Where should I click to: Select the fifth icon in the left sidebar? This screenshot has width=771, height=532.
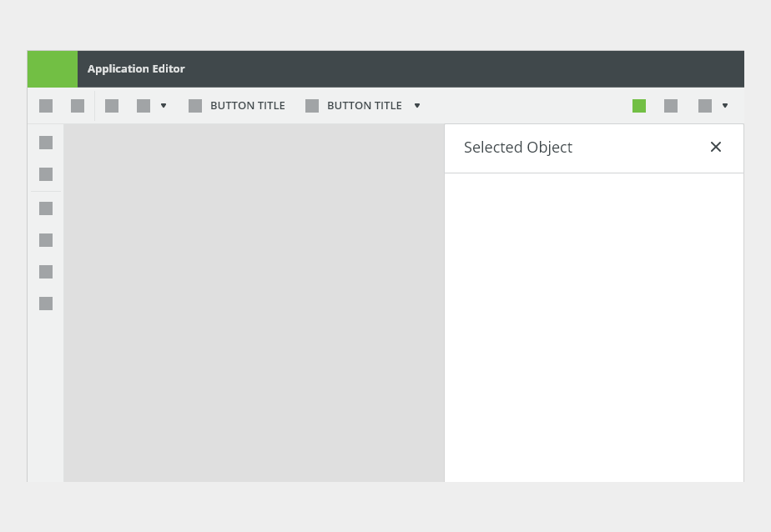(x=46, y=272)
